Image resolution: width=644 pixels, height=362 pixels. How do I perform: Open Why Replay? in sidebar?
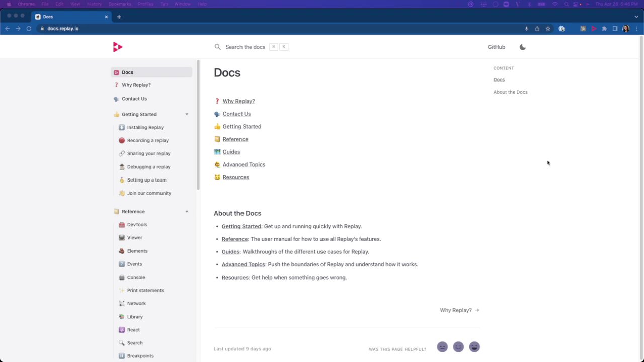(136, 85)
